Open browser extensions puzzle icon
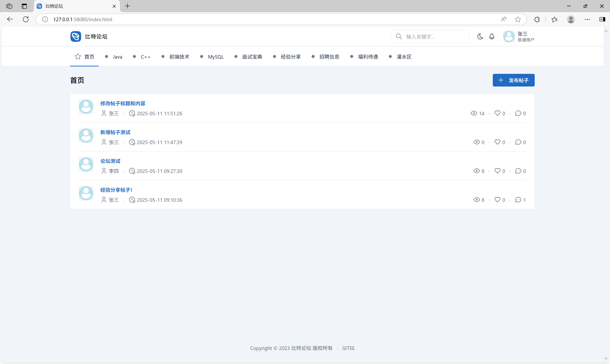The width and height of the screenshot is (610, 364). pyautogui.click(x=537, y=19)
